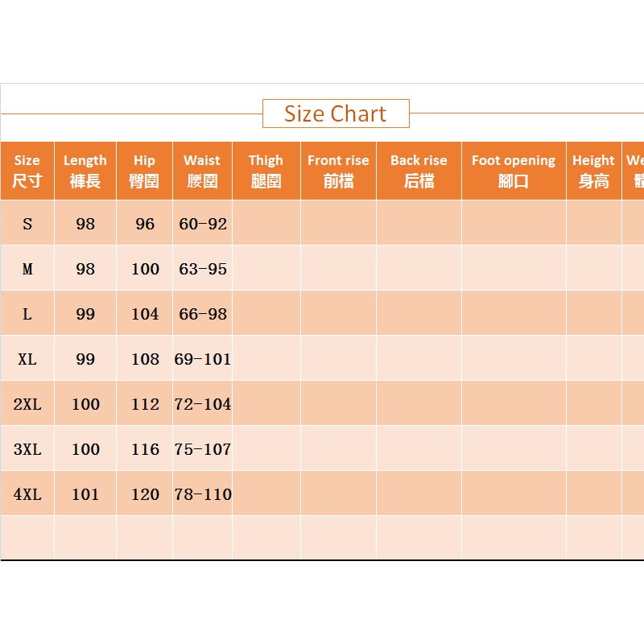
Task: Select the Height column header
Action: pos(593,171)
